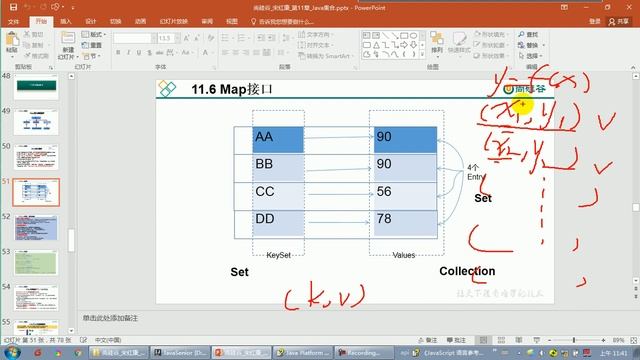Screen dimensions: 640x360
Task: Toggle Normal view button in status bar
Action: (x=483, y=340)
